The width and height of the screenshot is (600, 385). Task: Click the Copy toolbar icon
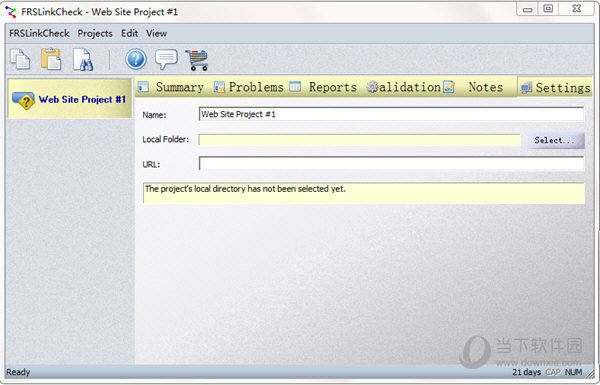(x=20, y=59)
